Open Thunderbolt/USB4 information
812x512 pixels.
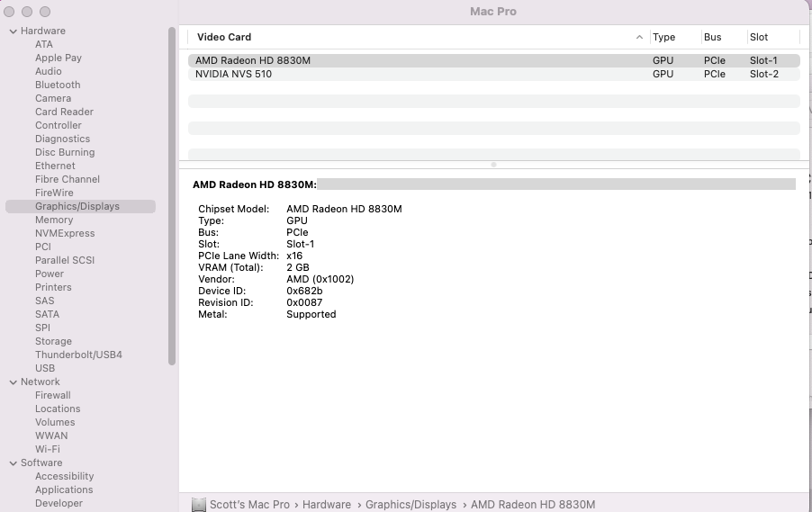(x=78, y=355)
